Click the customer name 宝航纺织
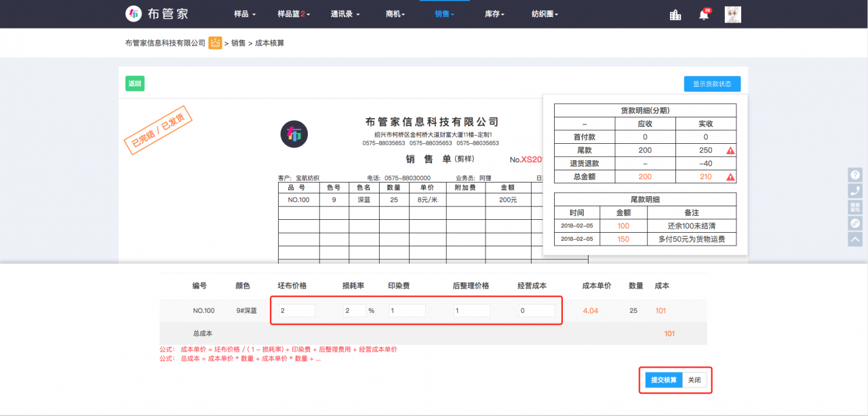 (x=307, y=178)
